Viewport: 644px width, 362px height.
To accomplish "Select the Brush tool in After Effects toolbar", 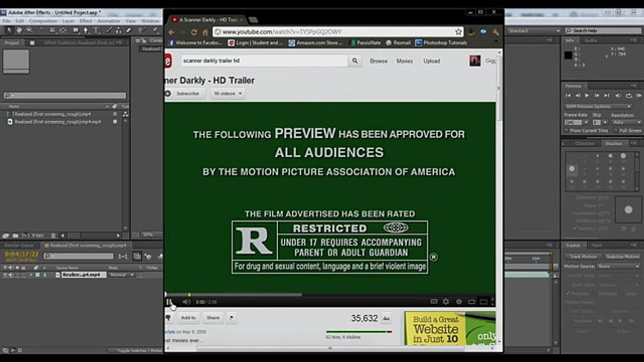I will pos(108,30).
